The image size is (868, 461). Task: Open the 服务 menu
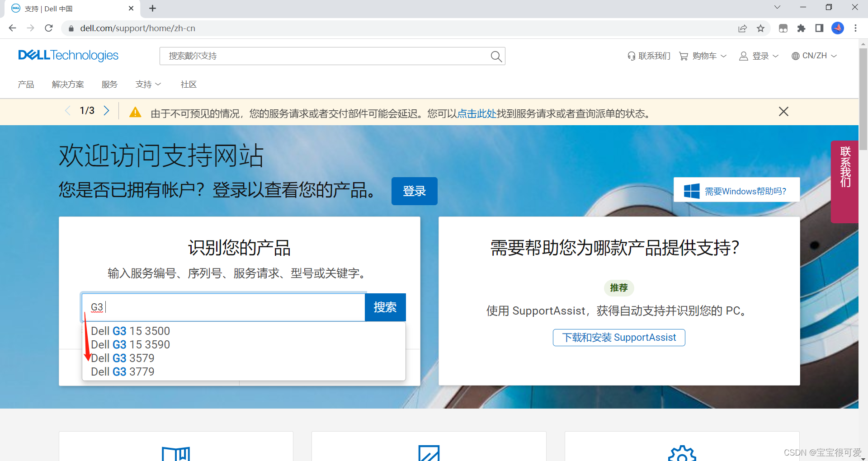tap(109, 85)
